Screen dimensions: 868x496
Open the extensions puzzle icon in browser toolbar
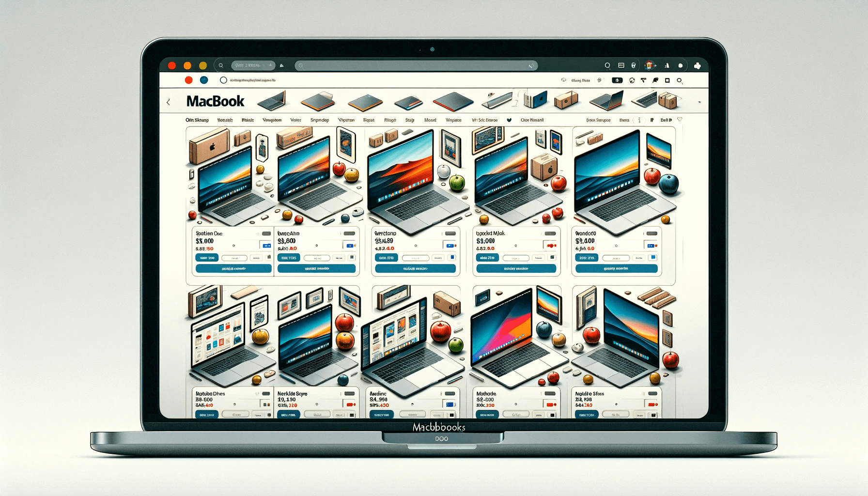click(697, 66)
